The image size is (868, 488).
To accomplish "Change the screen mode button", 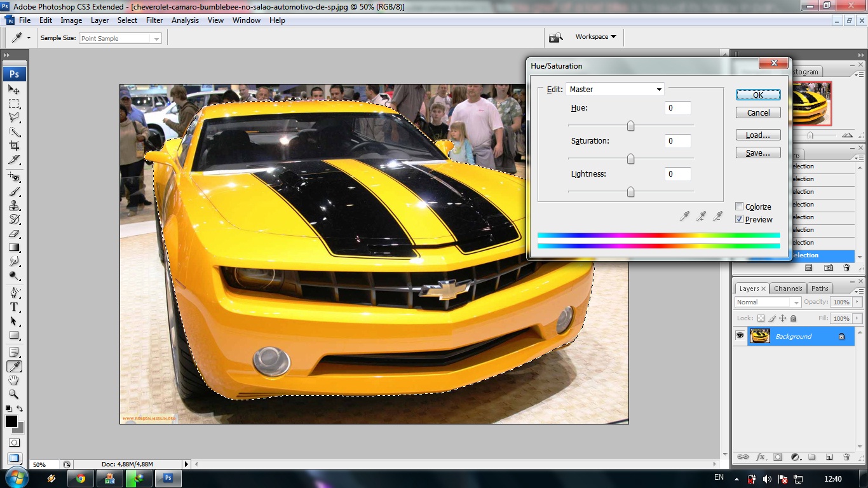I will [x=14, y=458].
